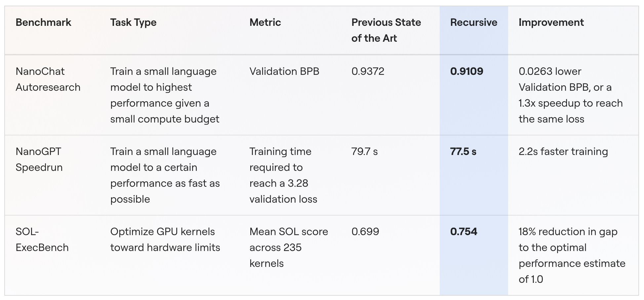Select the SOL-ExecBench benchmark cell
Screen dimensions: 644x300
42,239
